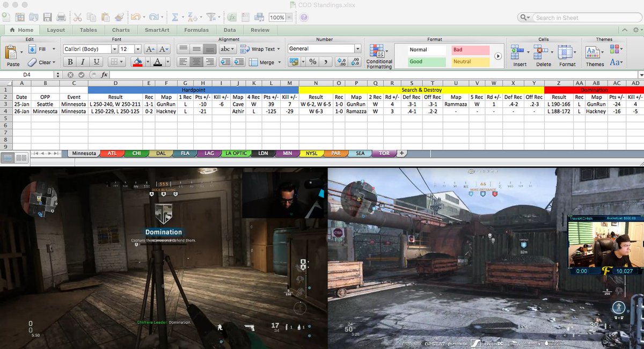This screenshot has height=349, width=644.
Task: Click the Print icon in toolbar
Action: click(62, 17)
